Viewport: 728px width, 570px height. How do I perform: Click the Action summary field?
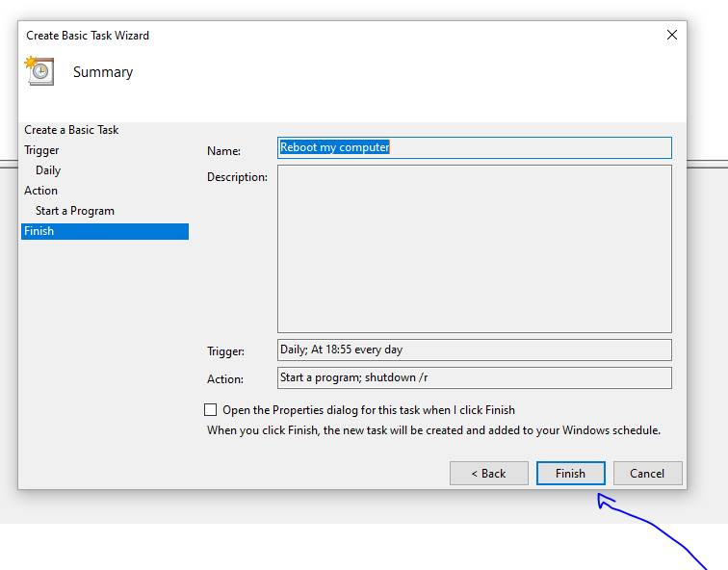(475, 377)
